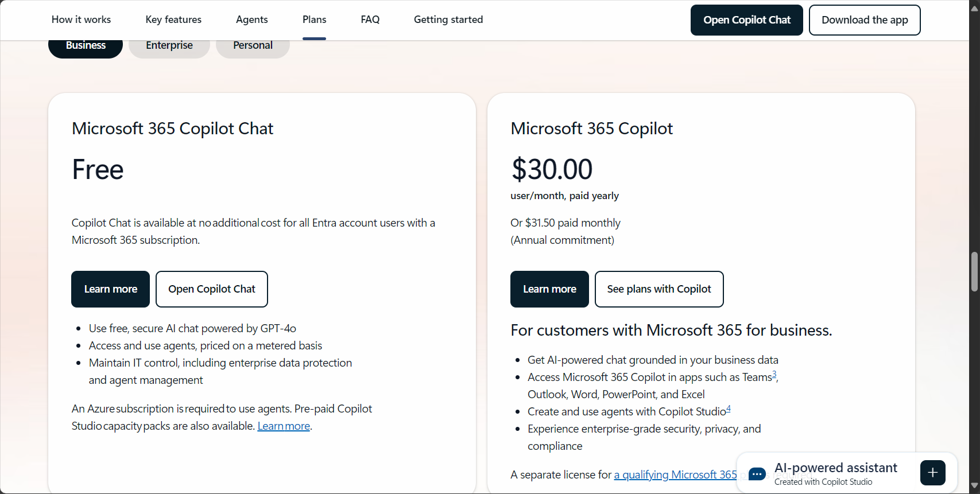Click 'Or $31.50 paid monthly' text

tap(565, 223)
